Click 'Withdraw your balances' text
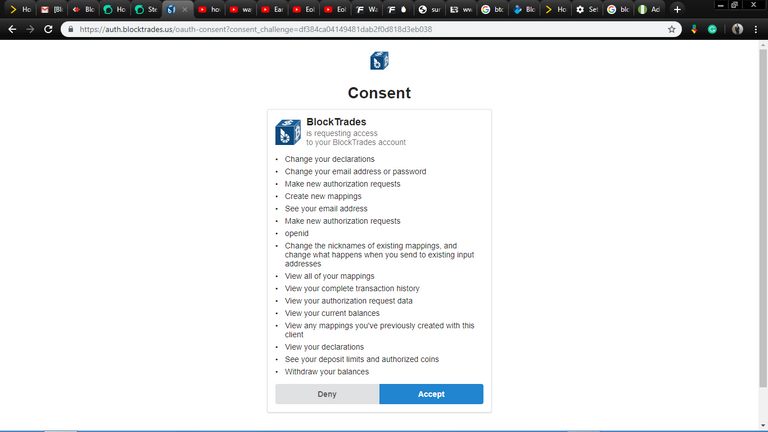 [327, 372]
